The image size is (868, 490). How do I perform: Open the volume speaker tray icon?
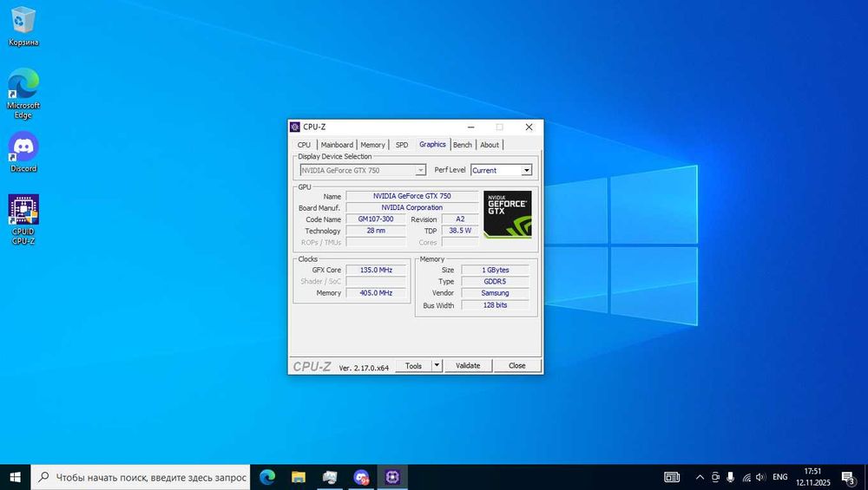click(x=760, y=477)
